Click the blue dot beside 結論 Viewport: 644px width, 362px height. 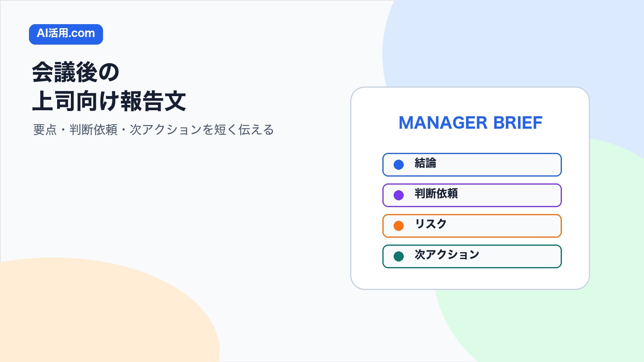(398, 165)
